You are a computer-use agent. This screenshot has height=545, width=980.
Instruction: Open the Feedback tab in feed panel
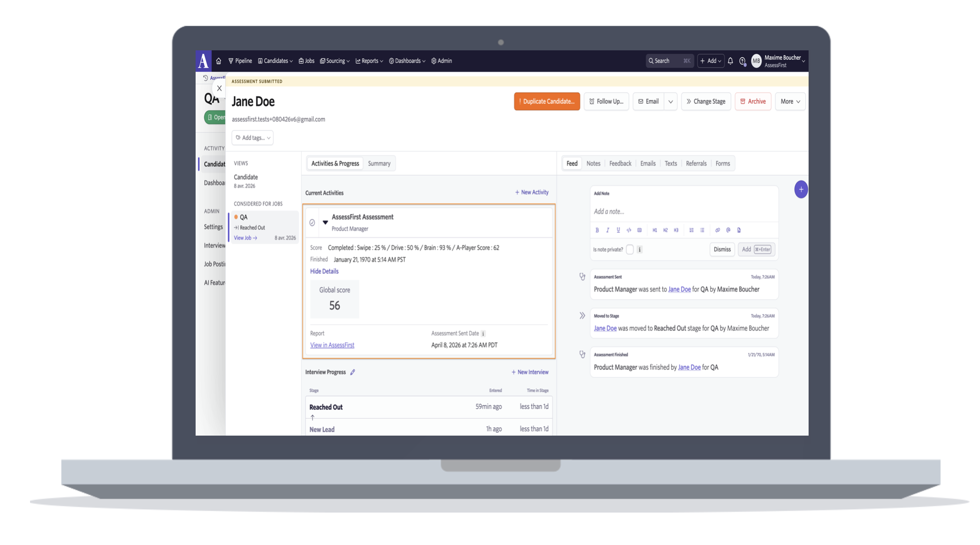tap(620, 164)
